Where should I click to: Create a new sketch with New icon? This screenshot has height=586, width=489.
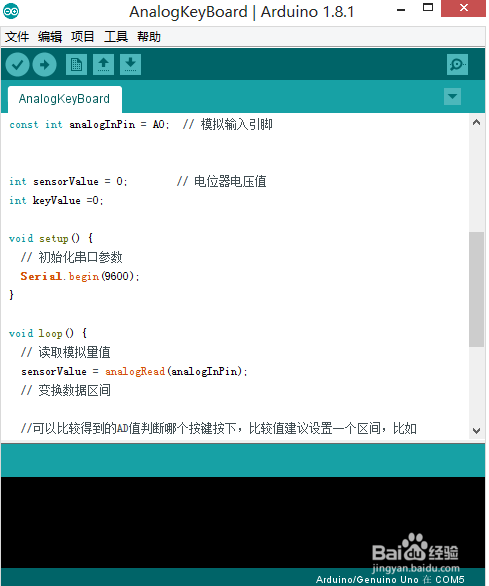[x=76, y=64]
